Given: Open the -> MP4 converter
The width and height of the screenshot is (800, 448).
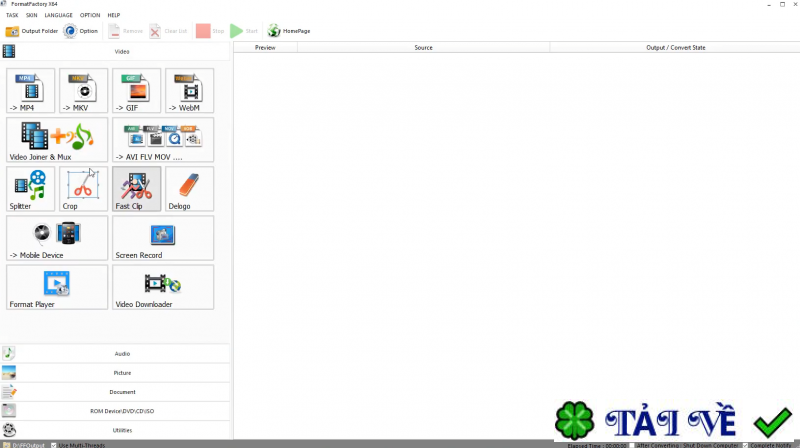Looking at the screenshot, I should coord(31,90).
